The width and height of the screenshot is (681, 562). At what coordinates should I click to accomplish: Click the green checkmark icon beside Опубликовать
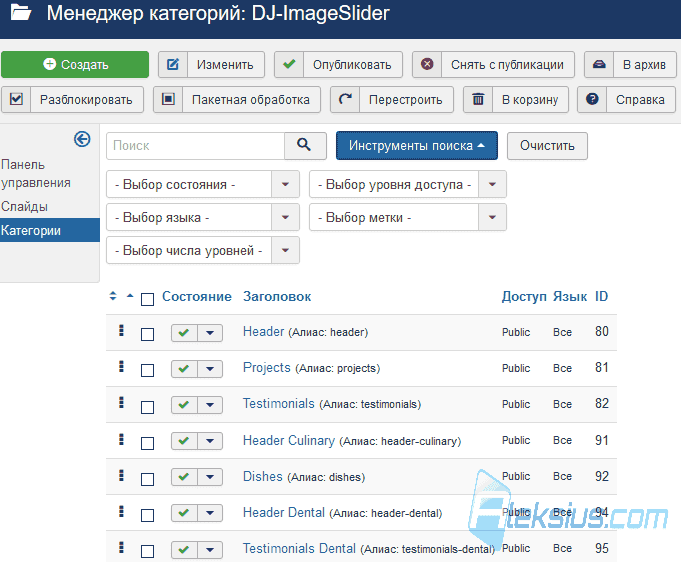coord(289,64)
